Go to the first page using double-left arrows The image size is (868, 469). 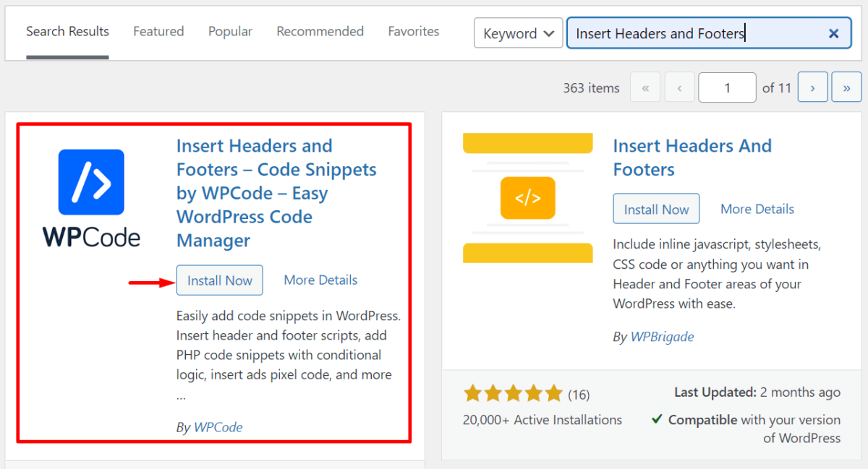pos(645,87)
